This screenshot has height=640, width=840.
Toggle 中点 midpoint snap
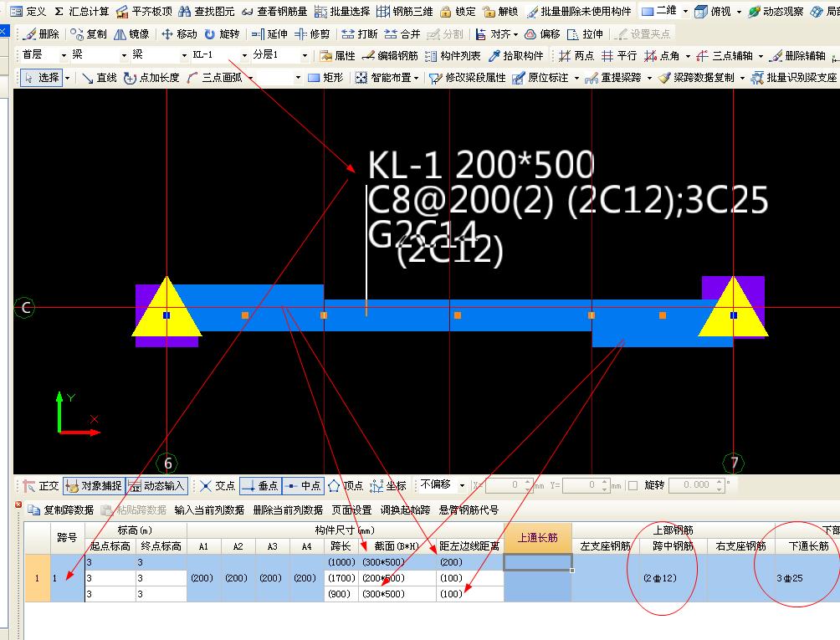coord(303,486)
